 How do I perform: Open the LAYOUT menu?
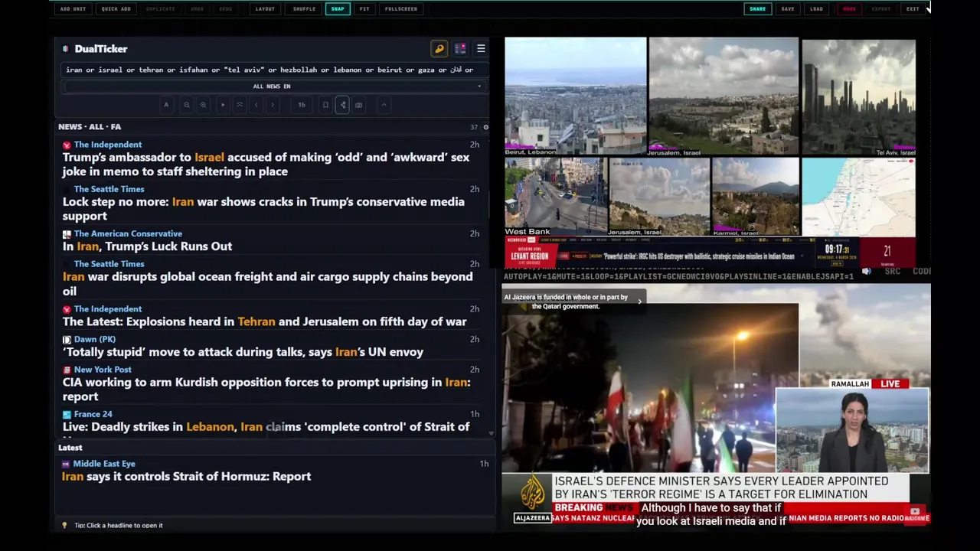click(x=265, y=9)
